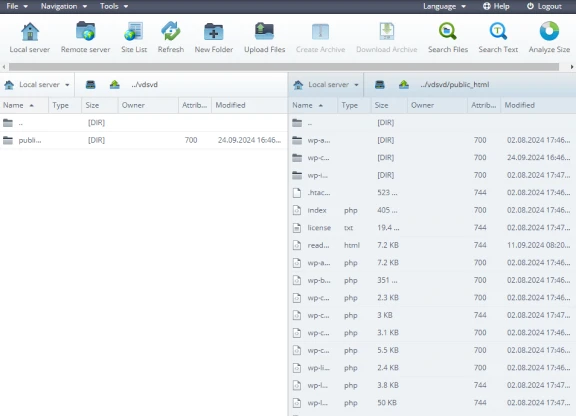
Task: Click toolbar scrollbar left arrow
Action: (4, 67)
